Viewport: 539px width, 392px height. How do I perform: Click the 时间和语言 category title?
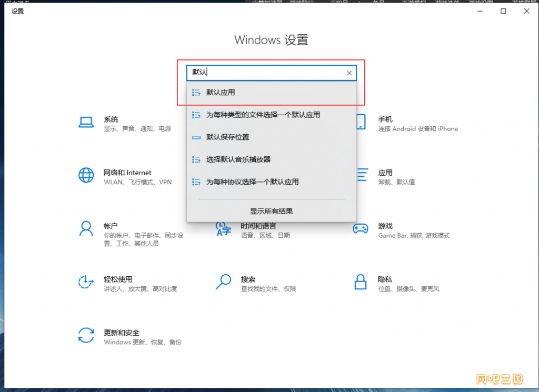coord(258,226)
